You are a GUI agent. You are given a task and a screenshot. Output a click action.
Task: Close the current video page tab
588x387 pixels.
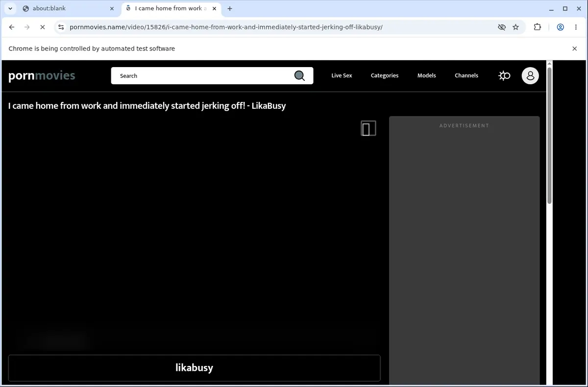tap(215, 8)
